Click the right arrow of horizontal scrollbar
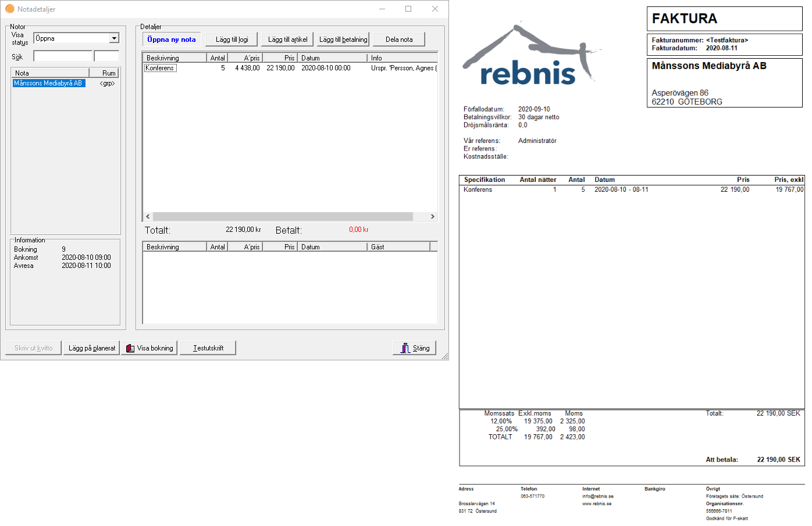The image size is (812, 526). coord(432,217)
